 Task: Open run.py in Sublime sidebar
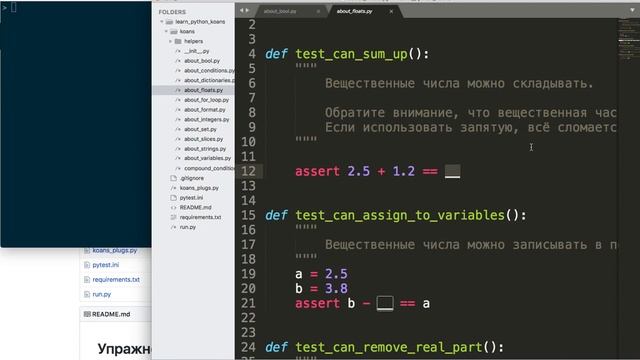pos(188,227)
